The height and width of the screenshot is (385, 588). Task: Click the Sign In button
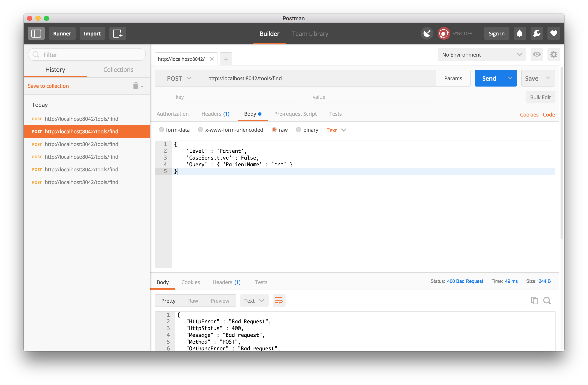496,33
